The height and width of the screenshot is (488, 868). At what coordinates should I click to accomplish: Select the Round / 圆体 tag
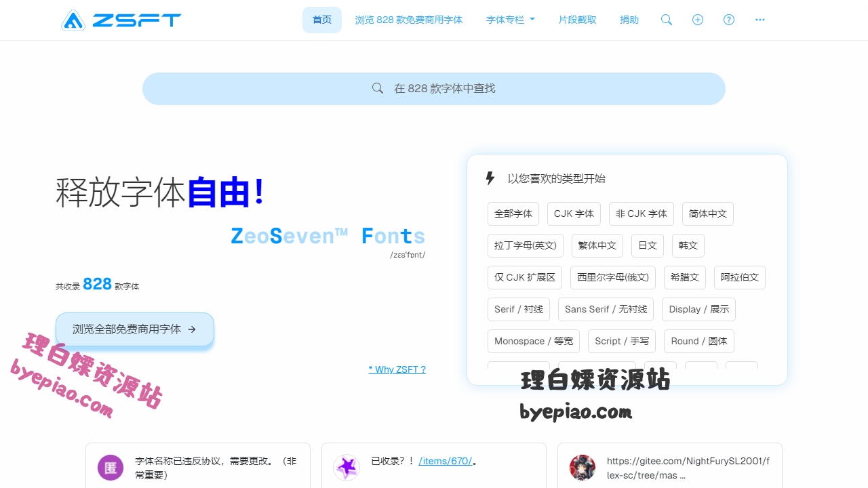tap(699, 341)
